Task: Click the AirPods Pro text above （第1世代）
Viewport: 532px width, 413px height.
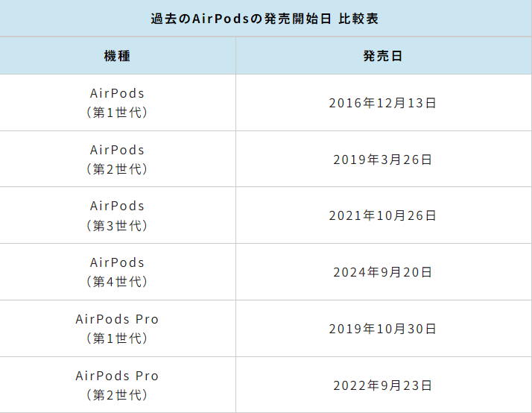Action: point(118,319)
